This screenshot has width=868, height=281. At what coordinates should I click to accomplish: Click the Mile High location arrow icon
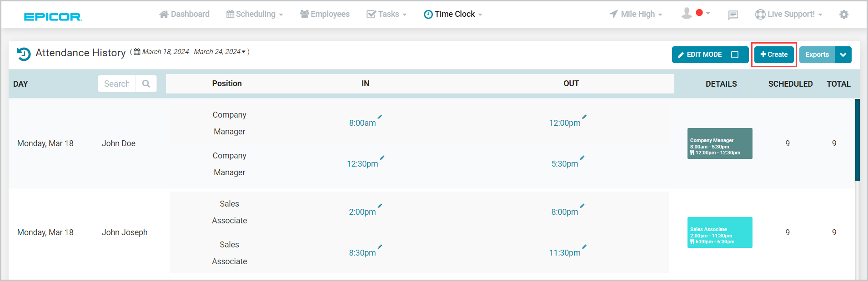pos(613,14)
